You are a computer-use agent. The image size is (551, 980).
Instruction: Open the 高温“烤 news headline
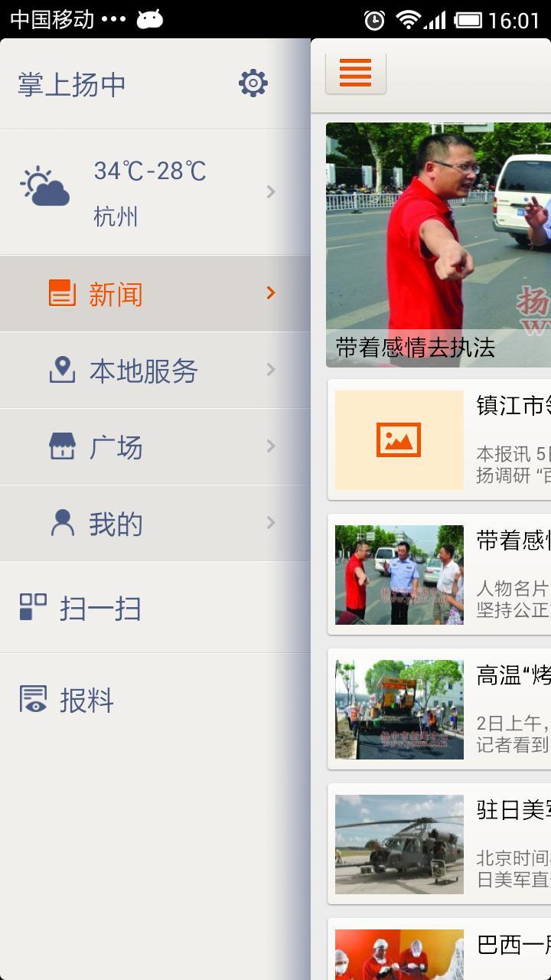(514, 675)
